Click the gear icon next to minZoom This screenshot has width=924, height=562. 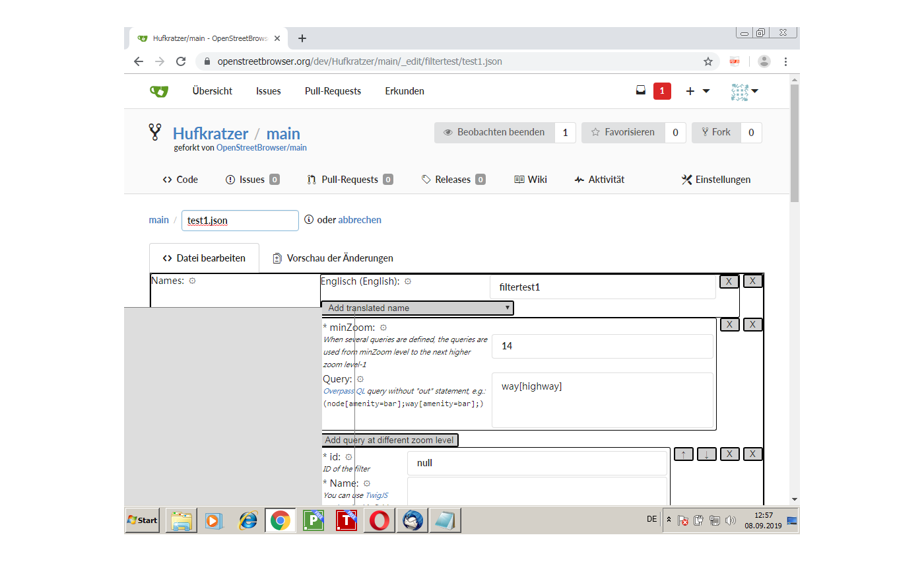pos(383,328)
